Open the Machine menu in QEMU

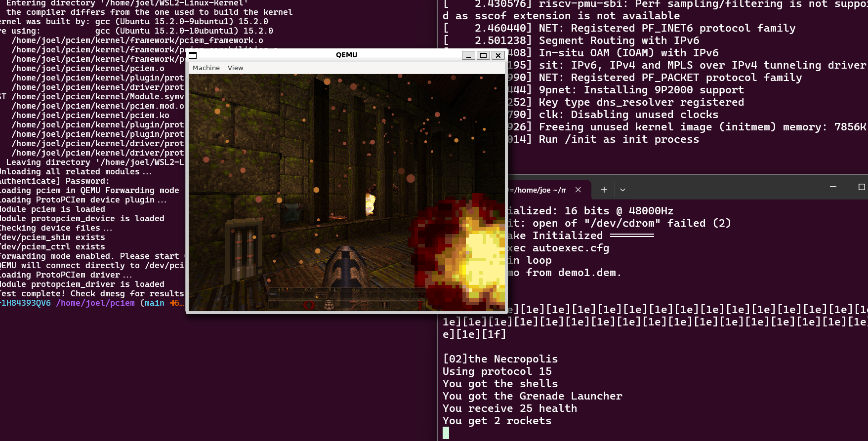pos(206,68)
